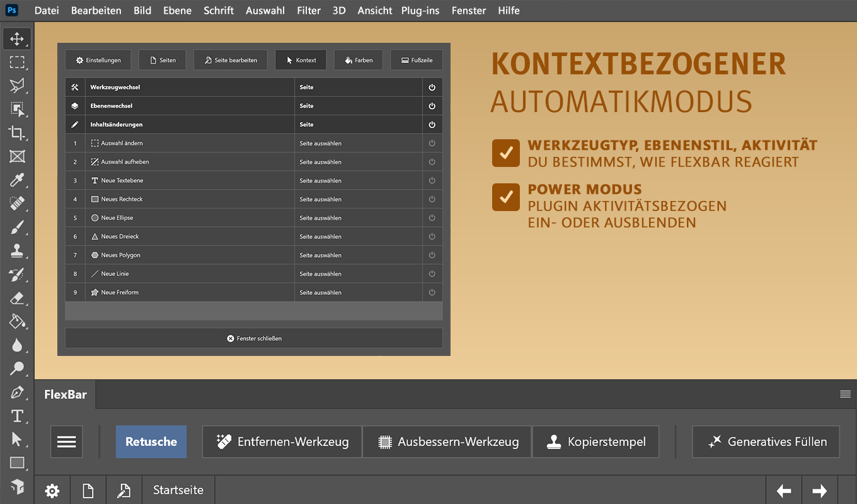Select the Brush tool
The width and height of the screenshot is (857, 504).
pyautogui.click(x=17, y=227)
